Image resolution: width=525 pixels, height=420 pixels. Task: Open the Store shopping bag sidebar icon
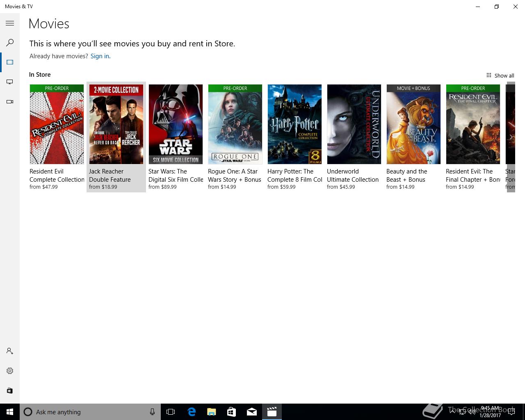coord(10,390)
